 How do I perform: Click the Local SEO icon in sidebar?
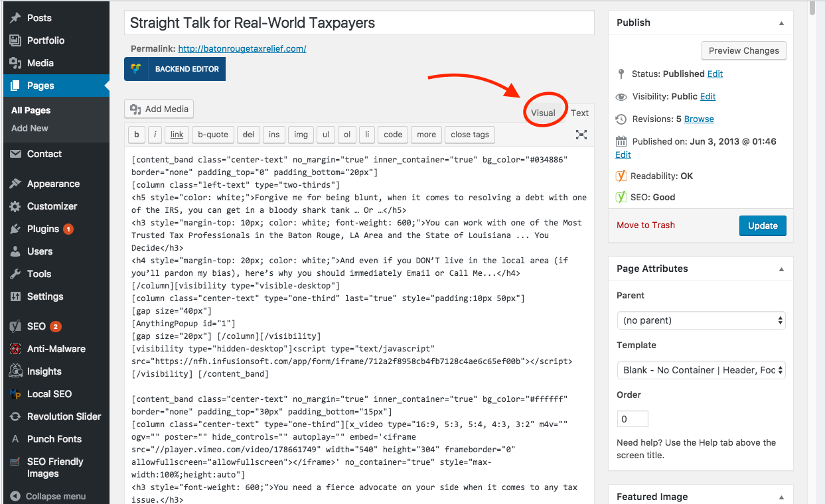click(15, 394)
